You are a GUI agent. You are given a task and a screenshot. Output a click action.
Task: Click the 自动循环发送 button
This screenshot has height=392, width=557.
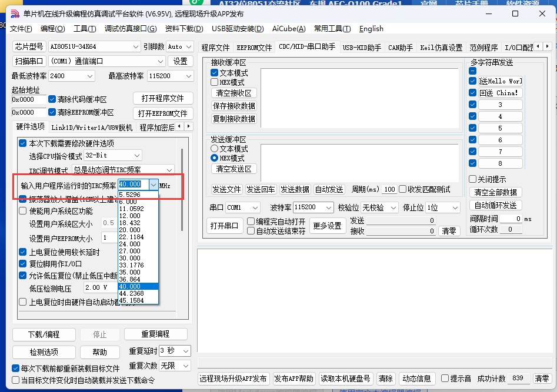[x=496, y=205]
